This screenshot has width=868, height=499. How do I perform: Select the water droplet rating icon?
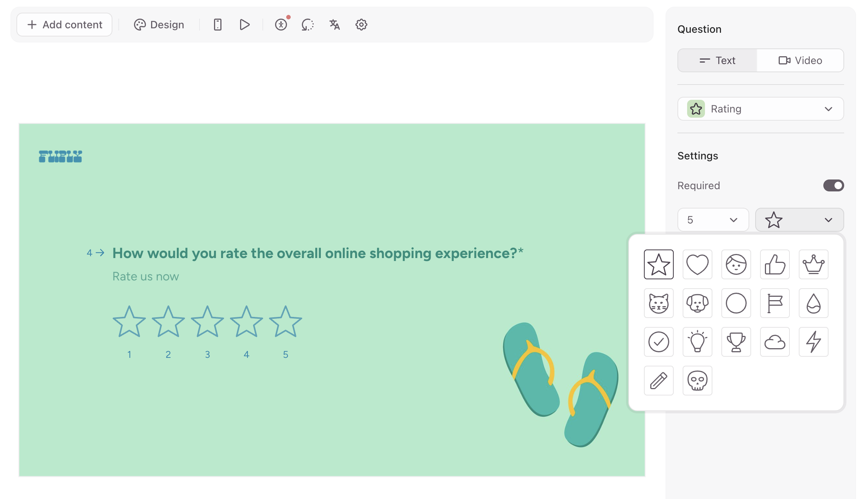click(813, 303)
